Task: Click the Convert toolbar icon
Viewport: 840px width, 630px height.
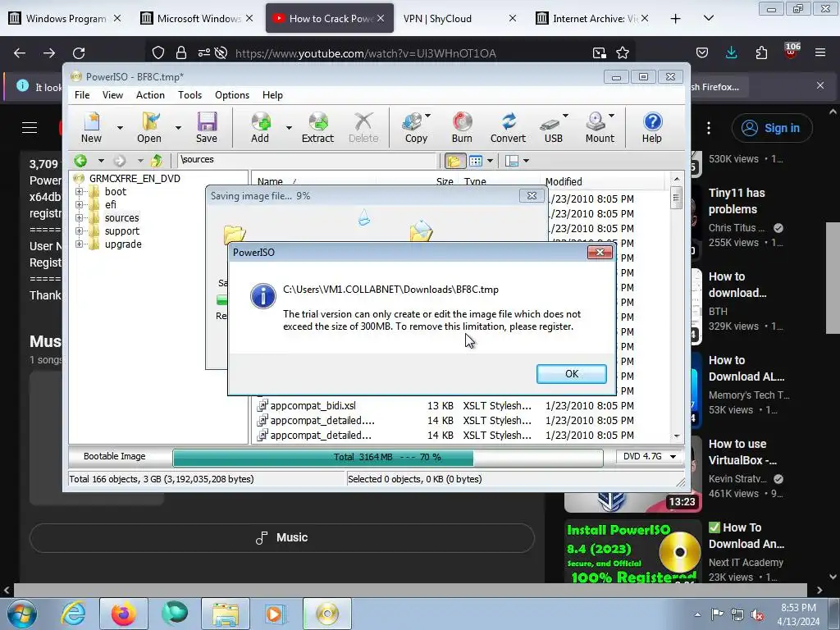Action: 509,127
